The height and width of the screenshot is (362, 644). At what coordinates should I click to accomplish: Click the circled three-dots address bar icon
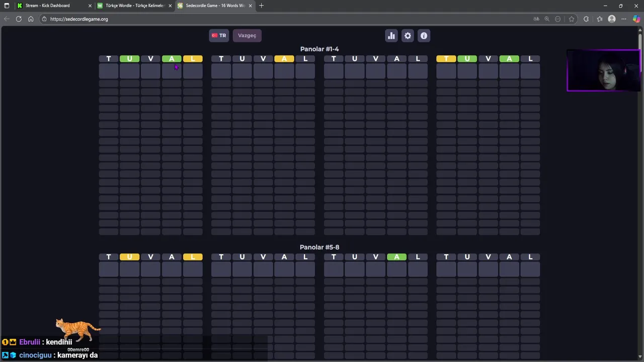tap(558, 19)
